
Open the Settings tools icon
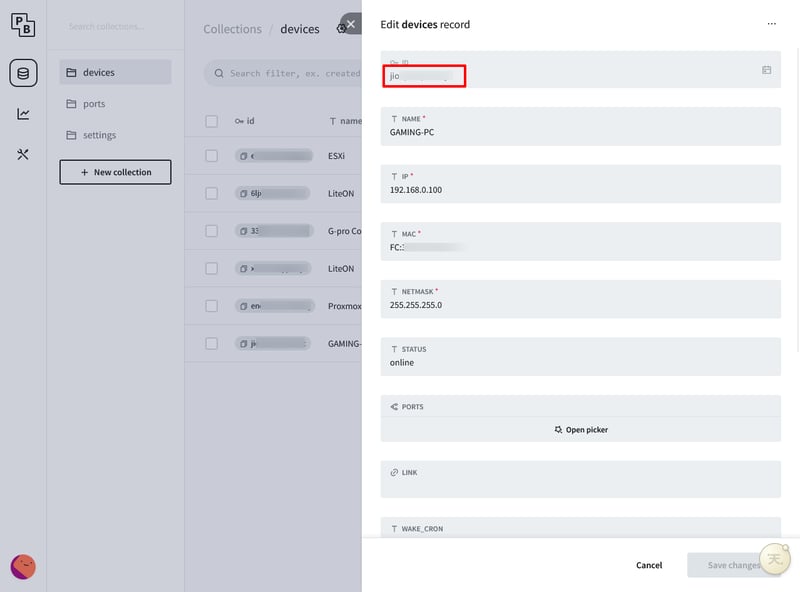pyautogui.click(x=23, y=154)
